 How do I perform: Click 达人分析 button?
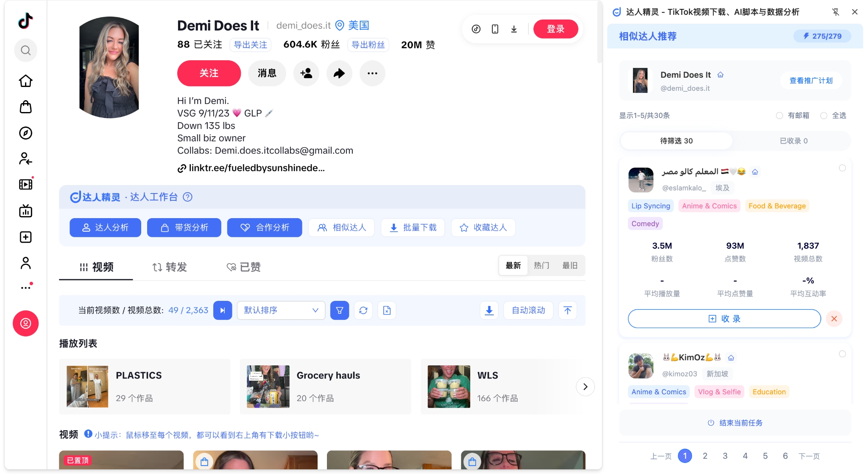(x=105, y=227)
